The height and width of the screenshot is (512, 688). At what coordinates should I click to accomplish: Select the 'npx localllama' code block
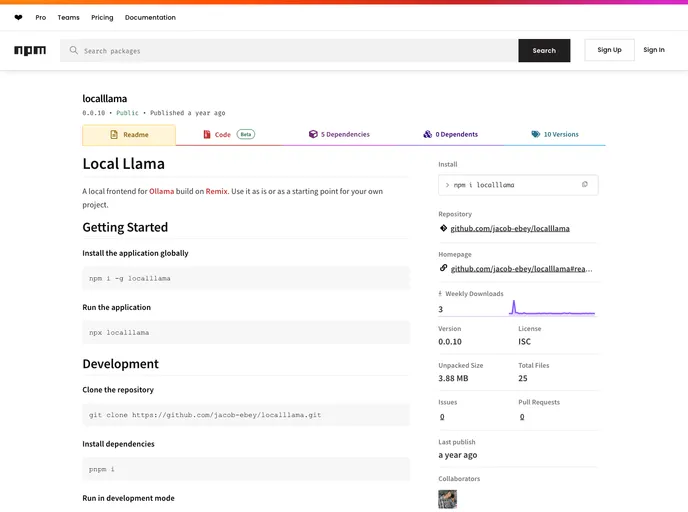[246, 333]
